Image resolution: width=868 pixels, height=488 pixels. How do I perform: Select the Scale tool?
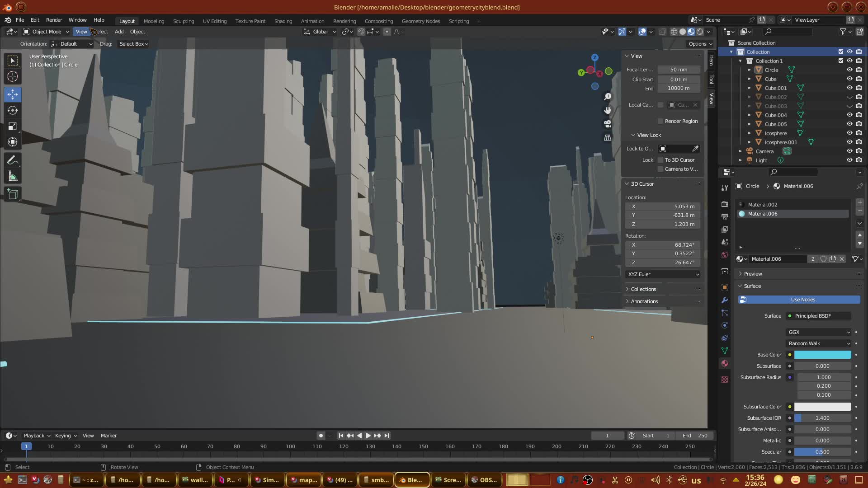click(13, 127)
